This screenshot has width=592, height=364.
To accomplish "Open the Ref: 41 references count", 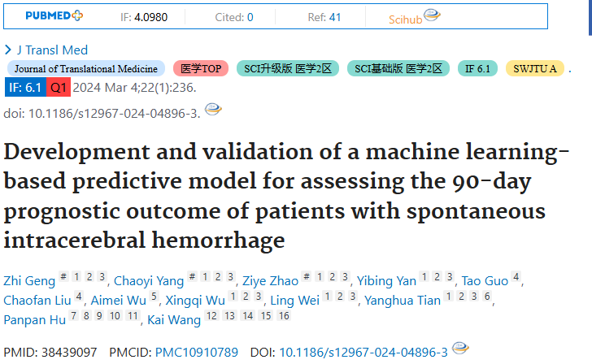I will [x=324, y=17].
